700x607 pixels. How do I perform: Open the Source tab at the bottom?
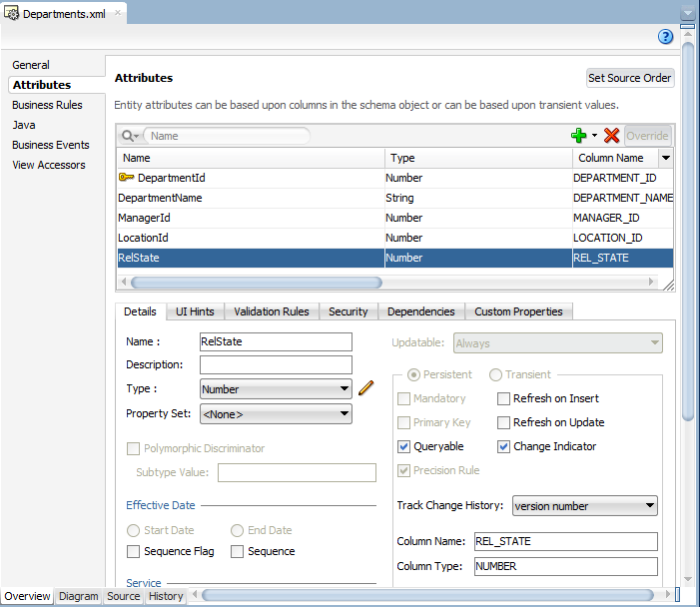pyautogui.click(x=123, y=596)
